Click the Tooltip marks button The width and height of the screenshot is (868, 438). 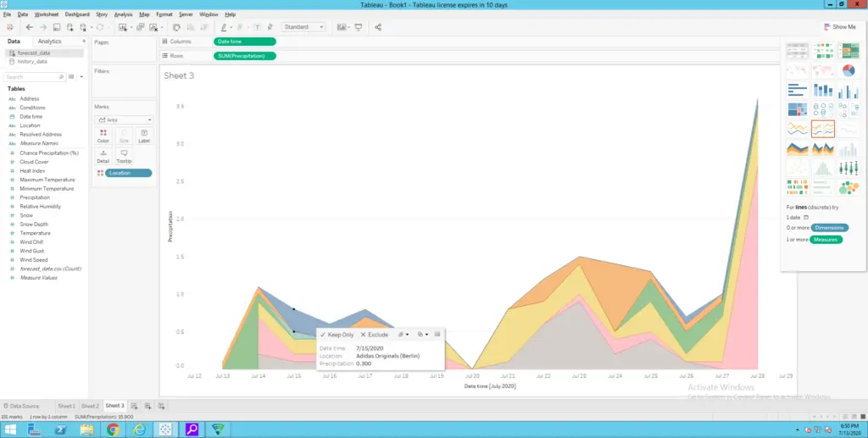click(124, 155)
